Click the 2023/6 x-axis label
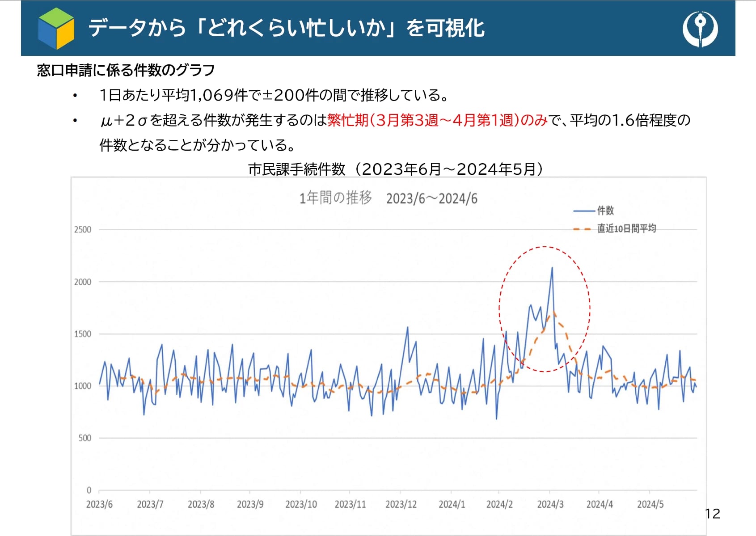Viewport: 756px width, 536px height. 99,504
